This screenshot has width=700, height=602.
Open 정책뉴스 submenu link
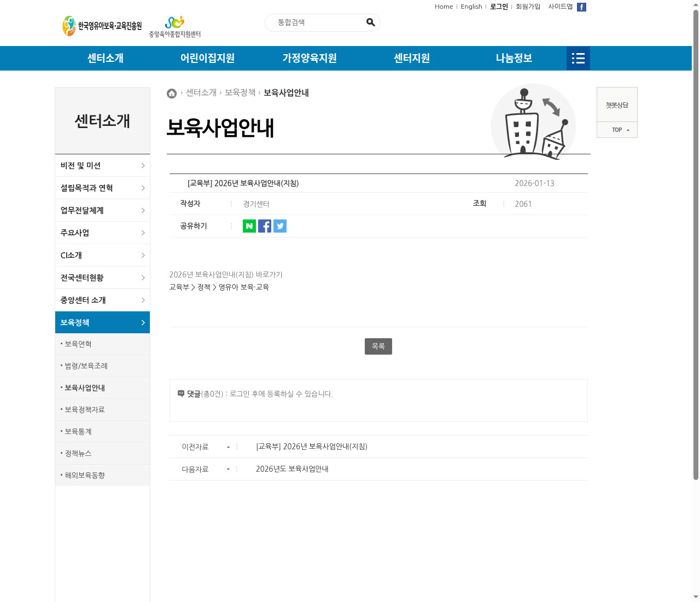pyautogui.click(x=78, y=453)
